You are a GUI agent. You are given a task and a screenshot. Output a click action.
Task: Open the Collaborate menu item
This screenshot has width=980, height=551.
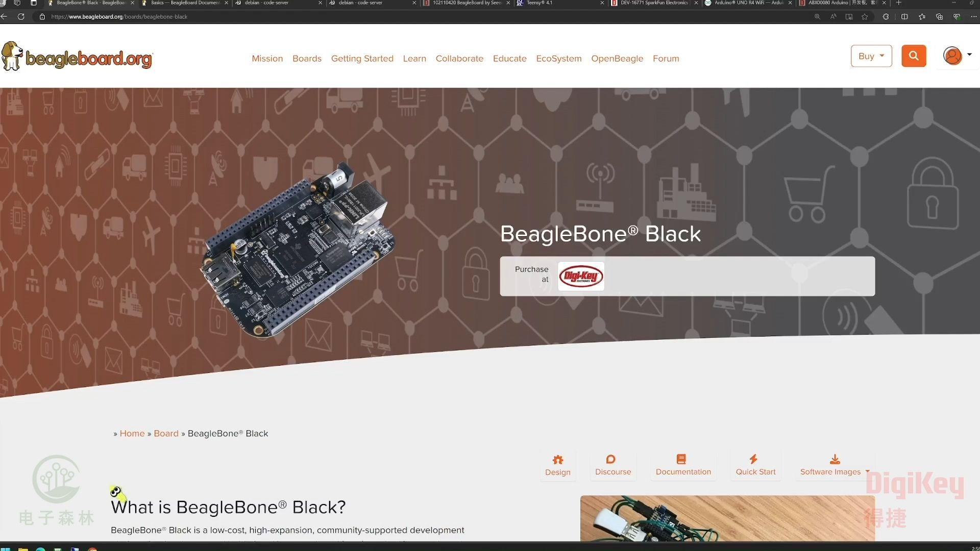[459, 58]
